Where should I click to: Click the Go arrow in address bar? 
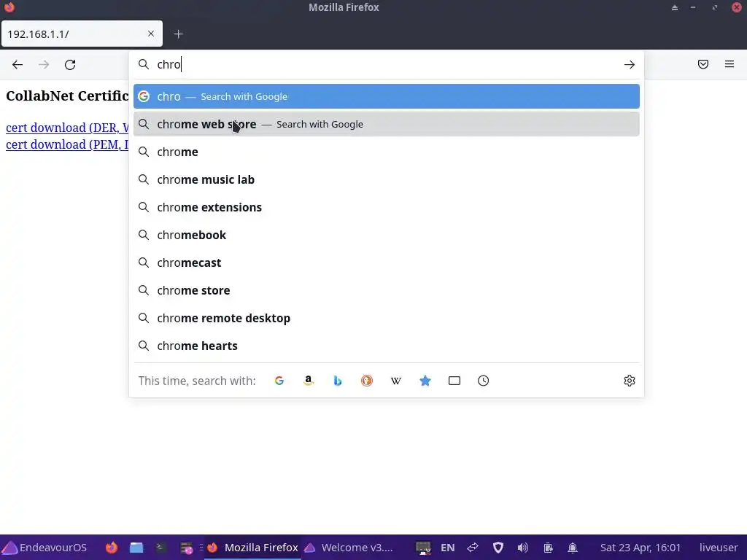coord(630,64)
